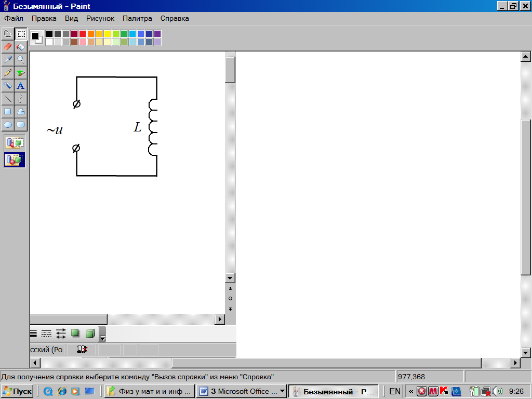Click the volume speaker tray icon

coord(498,392)
